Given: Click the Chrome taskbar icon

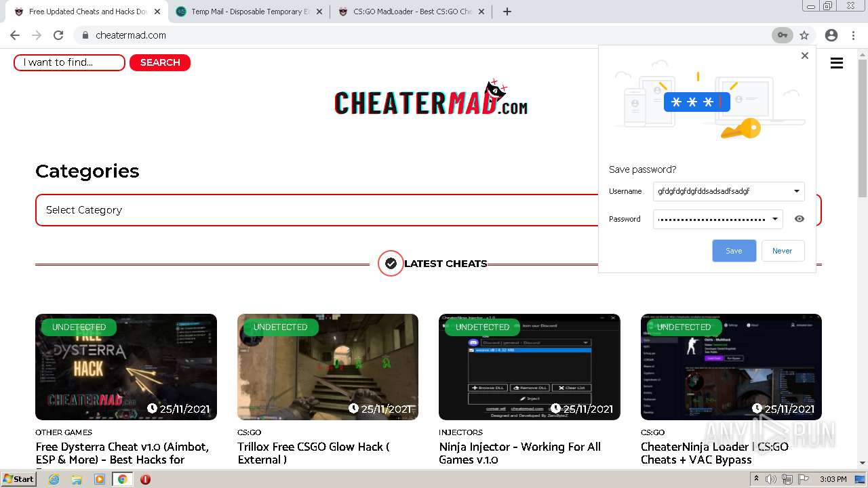Looking at the screenshot, I should pyautogui.click(x=123, y=479).
